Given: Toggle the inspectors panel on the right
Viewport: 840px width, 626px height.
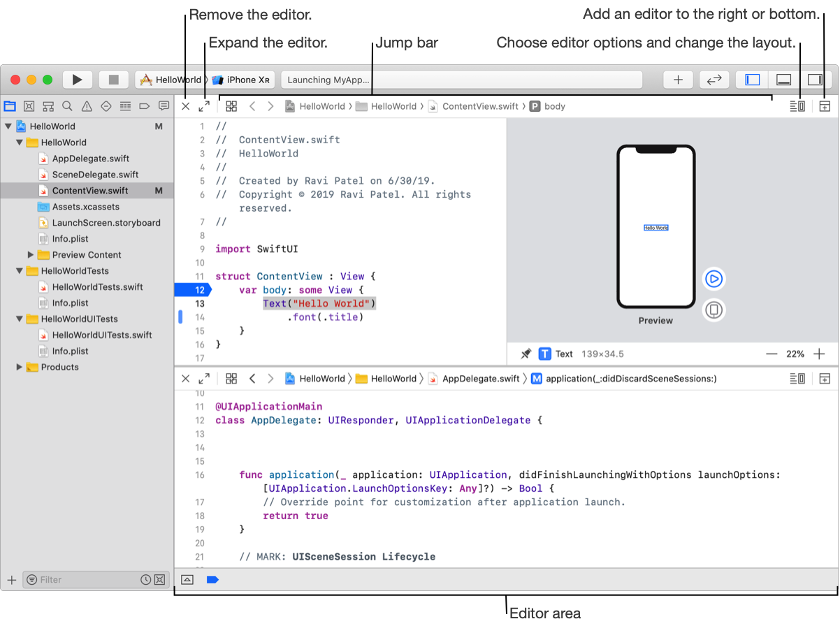Looking at the screenshot, I should point(815,80).
